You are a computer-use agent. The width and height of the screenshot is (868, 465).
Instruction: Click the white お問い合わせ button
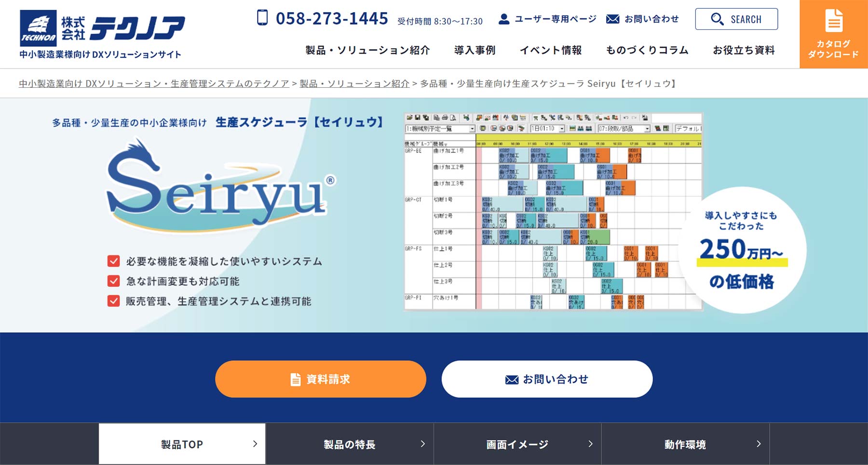pyautogui.click(x=547, y=379)
